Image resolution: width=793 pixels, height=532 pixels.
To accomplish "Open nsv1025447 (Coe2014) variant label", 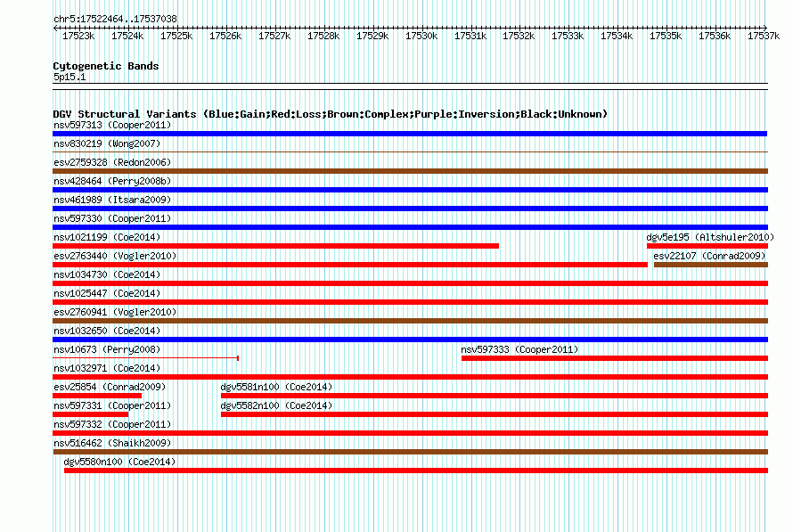I will [x=107, y=293].
